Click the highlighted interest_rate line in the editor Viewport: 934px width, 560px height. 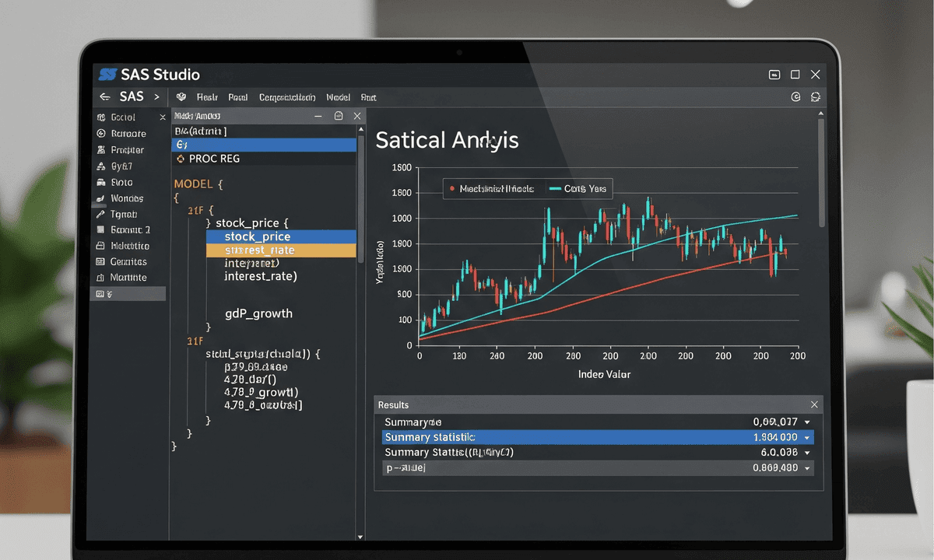coord(258,250)
